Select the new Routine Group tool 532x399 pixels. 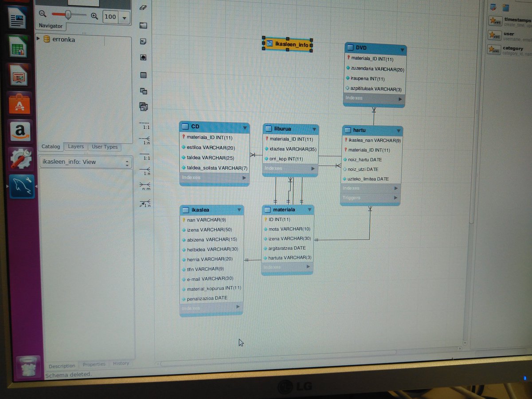[143, 107]
